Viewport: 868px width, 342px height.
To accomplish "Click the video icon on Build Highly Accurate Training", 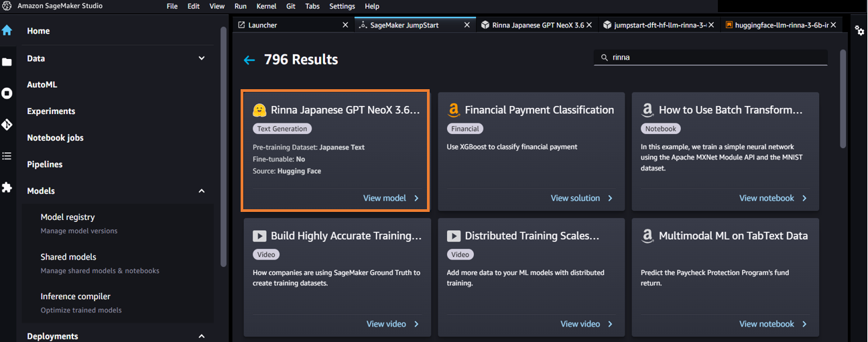I will point(259,236).
